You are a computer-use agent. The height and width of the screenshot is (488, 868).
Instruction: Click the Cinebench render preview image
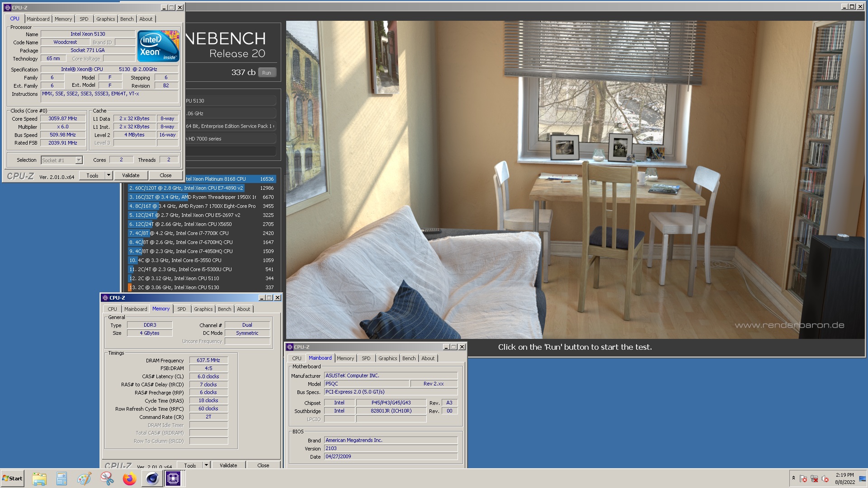pos(576,179)
